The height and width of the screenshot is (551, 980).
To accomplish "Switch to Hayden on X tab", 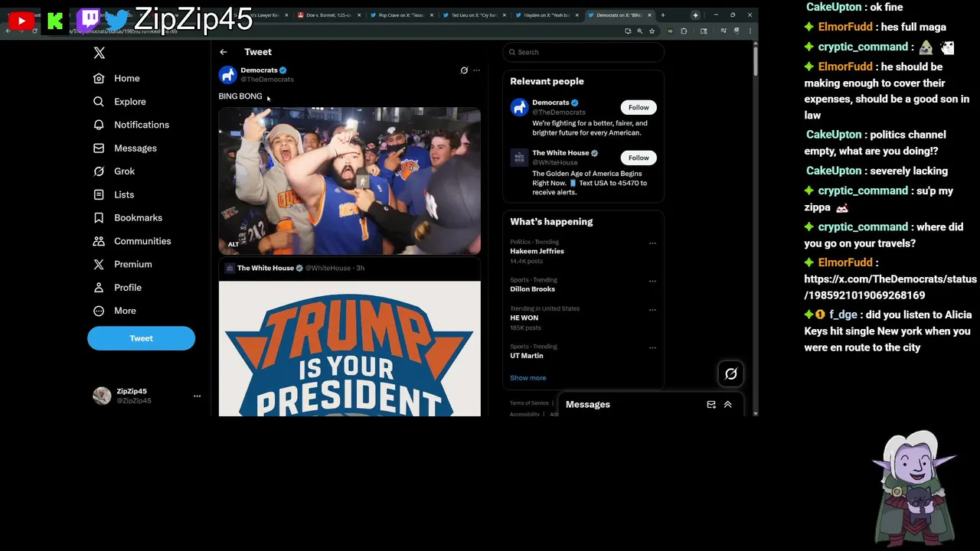I will click(x=546, y=15).
